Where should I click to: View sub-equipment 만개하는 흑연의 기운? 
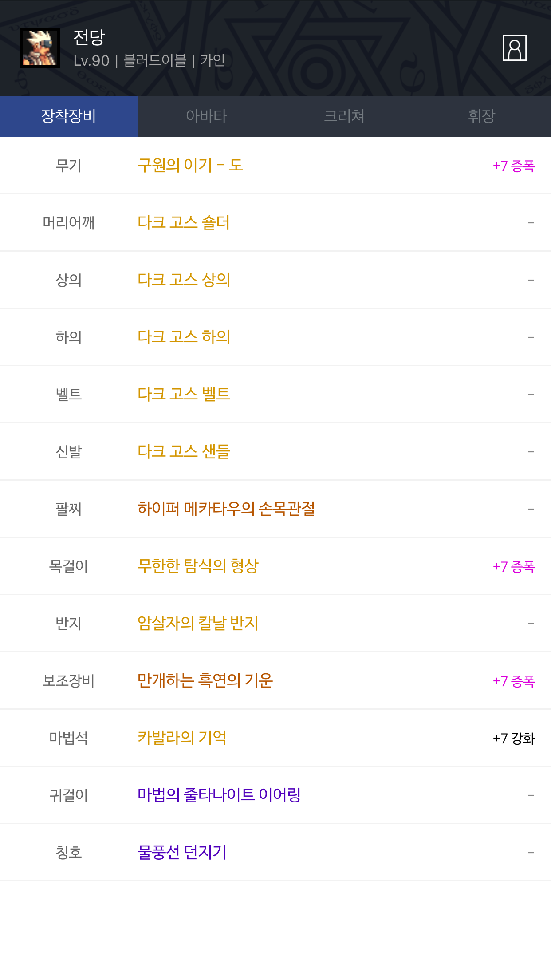point(205,680)
